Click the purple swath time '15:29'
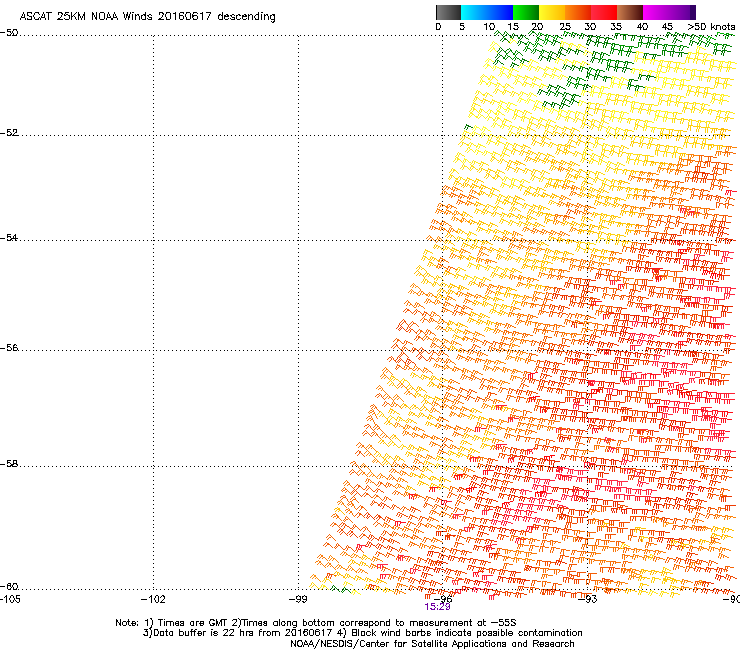 click(x=437, y=607)
